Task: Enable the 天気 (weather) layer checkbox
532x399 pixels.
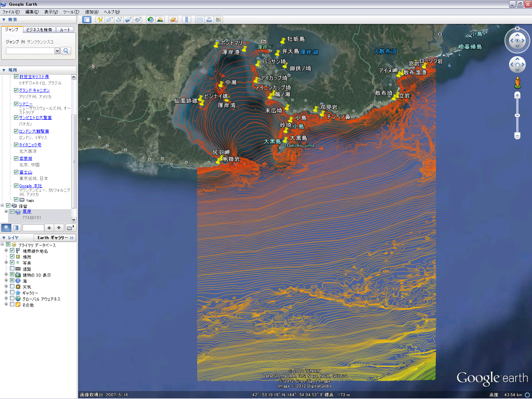Action: 12,287
